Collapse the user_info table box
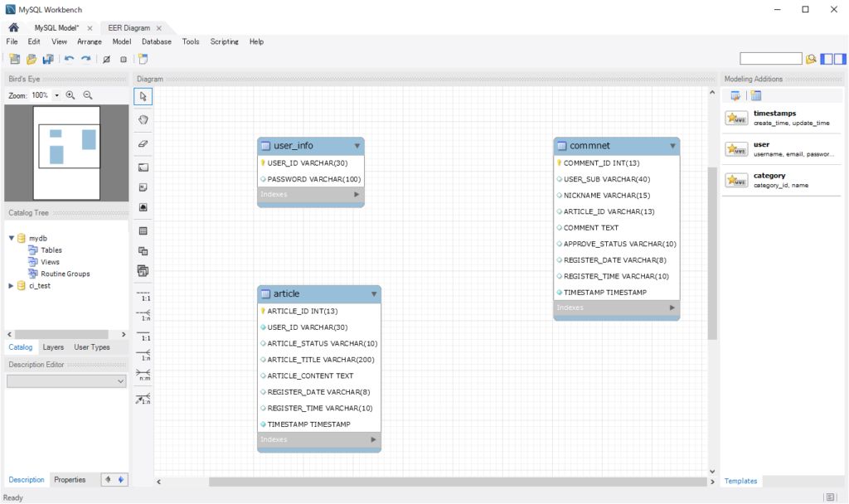The image size is (849, 504). pos(357,146)
